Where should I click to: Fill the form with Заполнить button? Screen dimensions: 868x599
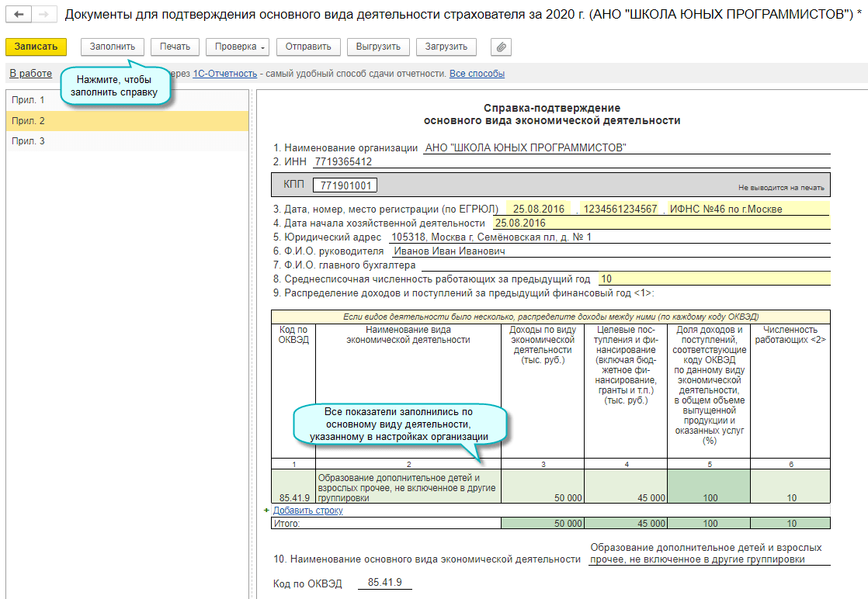point(113,47)
